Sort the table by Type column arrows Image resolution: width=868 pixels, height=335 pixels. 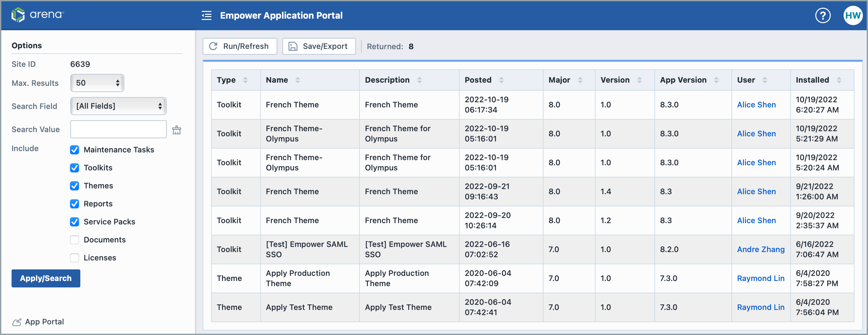[245, 80]
